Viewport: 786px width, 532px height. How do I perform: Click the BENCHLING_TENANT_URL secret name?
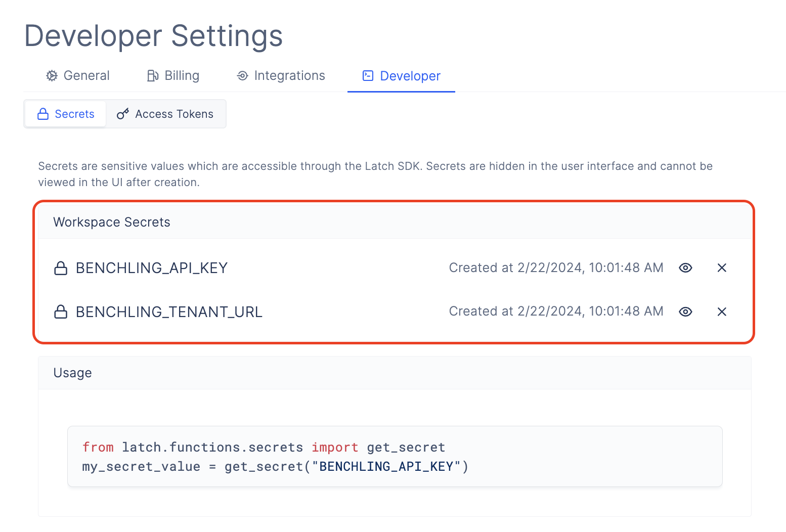tap(169, 312)
